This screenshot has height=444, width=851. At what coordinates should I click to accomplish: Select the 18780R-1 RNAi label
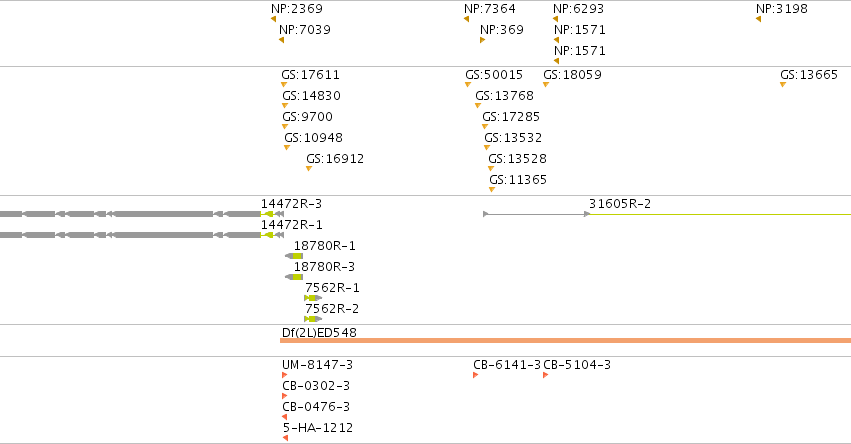click(x=325, y=246)
